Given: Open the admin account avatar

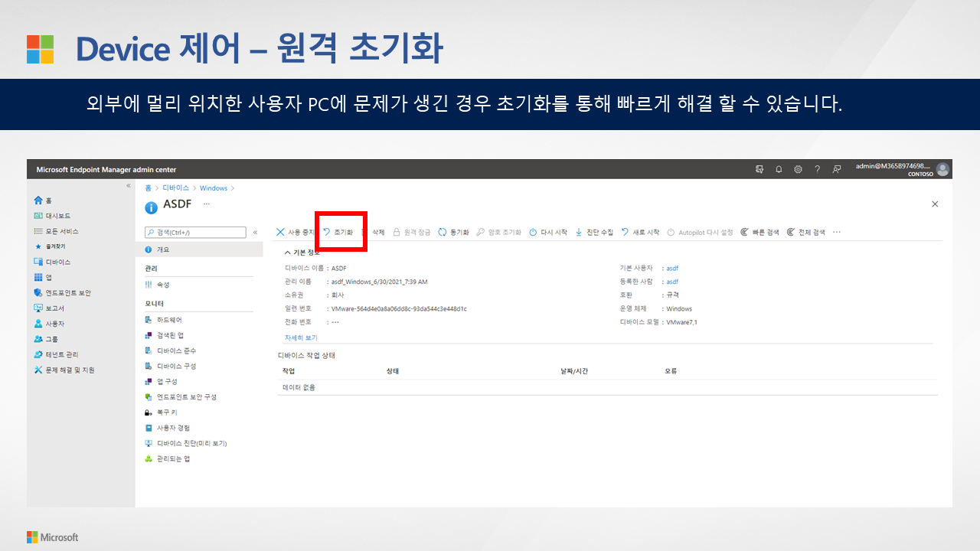Looking at the screenshot, I should 942,169.
